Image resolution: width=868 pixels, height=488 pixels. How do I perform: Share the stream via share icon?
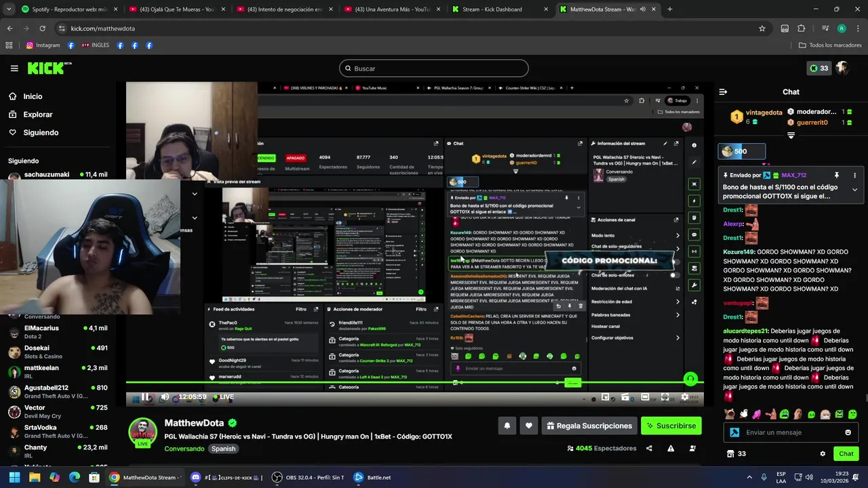tap(649, 448)
